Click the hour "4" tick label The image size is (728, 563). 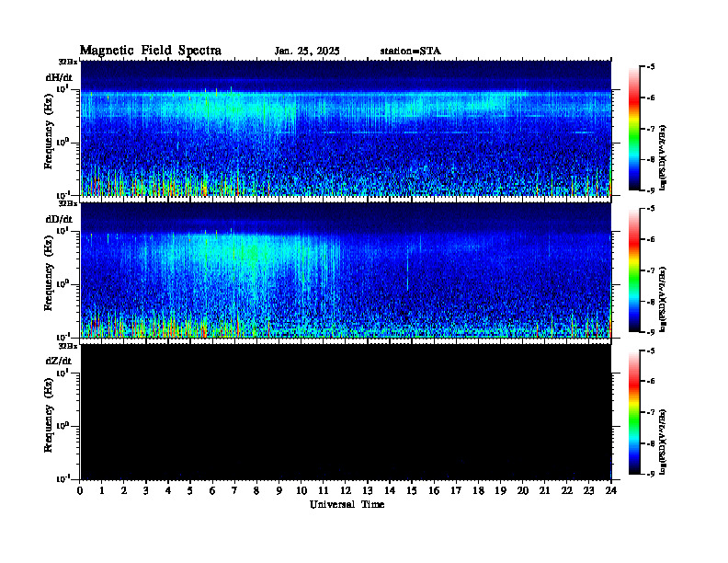click(169, 491)
